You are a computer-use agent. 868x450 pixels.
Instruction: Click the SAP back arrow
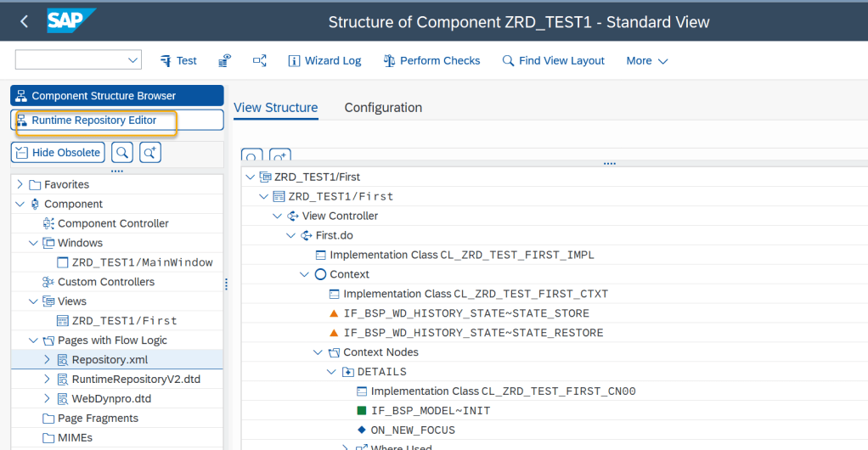pyautogui.click(x=24, y=21)
